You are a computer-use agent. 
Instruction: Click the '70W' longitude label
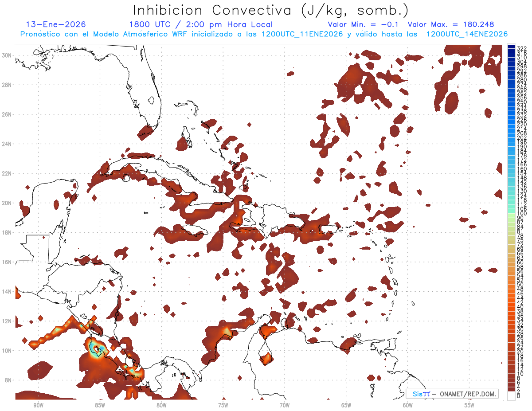click(x=285, y=405)
